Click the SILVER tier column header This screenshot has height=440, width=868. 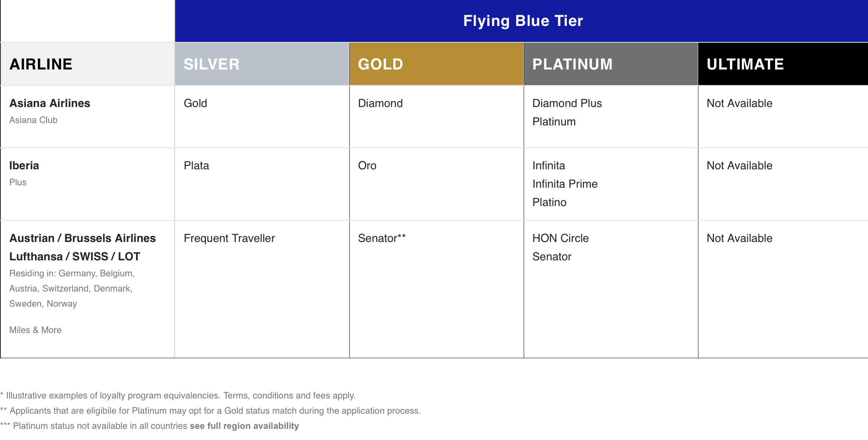pos(211,64)
